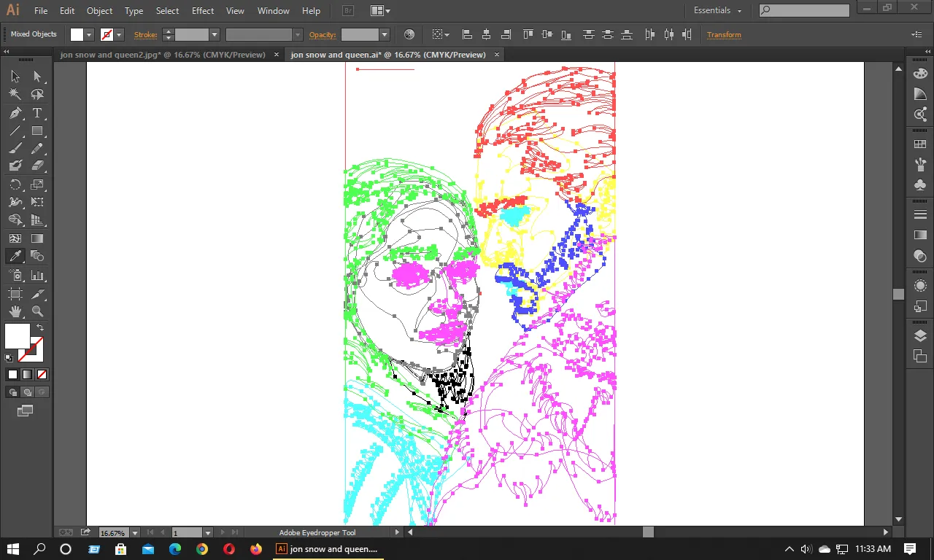This screenshot has height=560, width=934.
Task: Enable Draw Inside mode
Action: (x=42, y=392)
